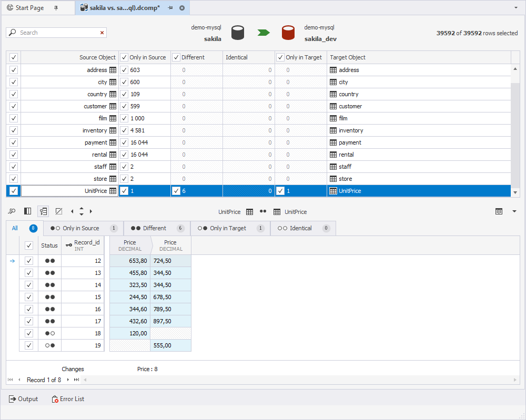Filter by Identical records tab

tap(304, 228)
